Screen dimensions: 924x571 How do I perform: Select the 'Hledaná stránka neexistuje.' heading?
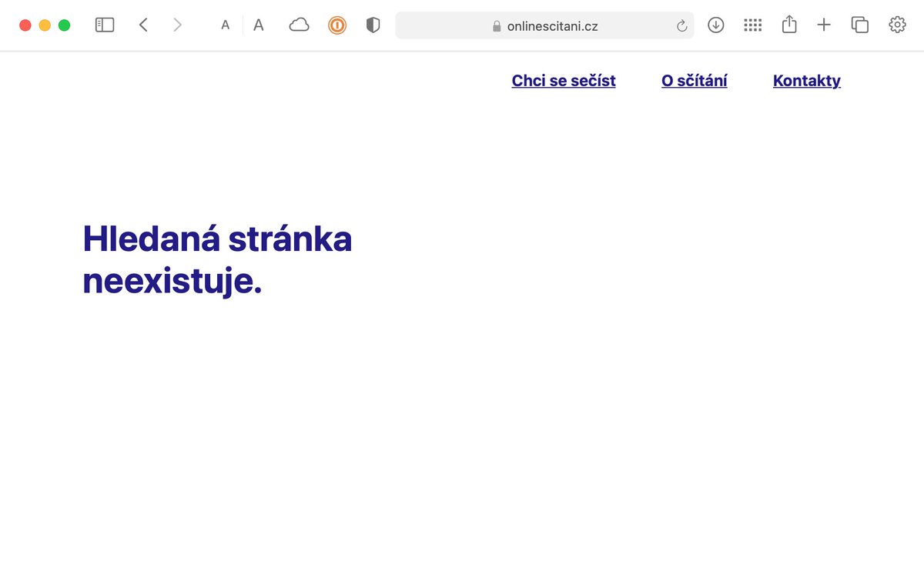click(217, 260)
